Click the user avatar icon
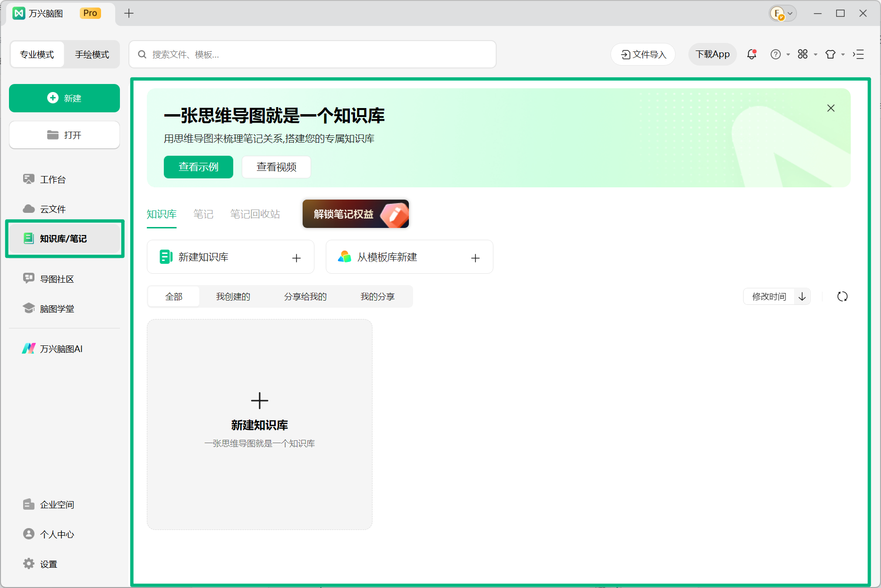Screen dimensions: 881x588 [x=777, y=13]
